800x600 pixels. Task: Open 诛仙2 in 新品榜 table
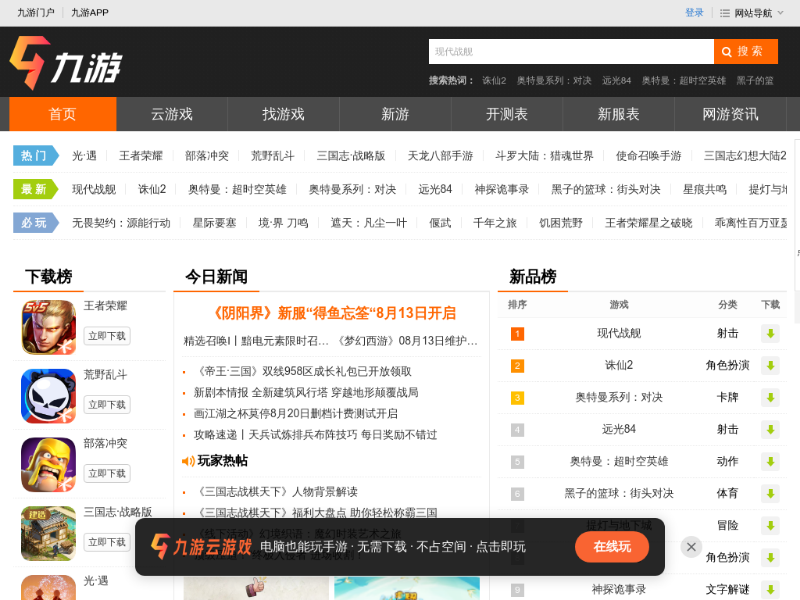[619, 365]
